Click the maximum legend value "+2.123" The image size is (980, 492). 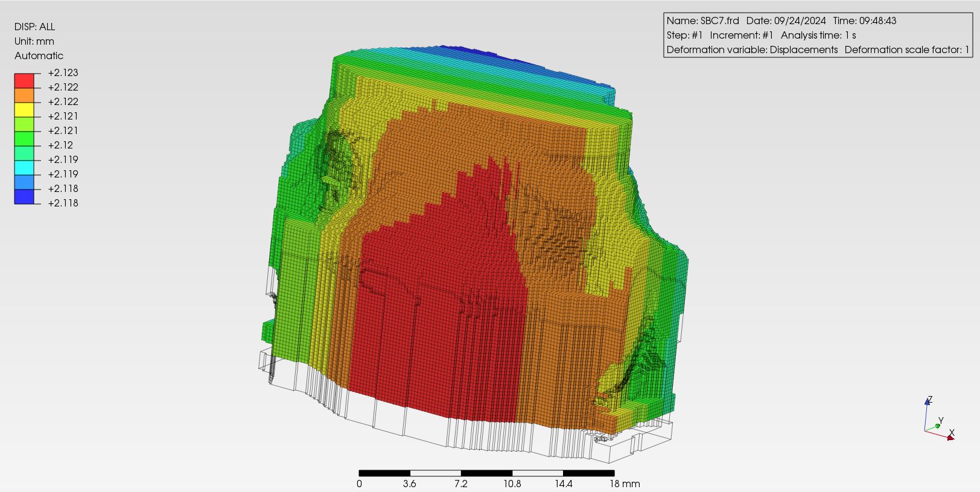click(x=63, y=72)
